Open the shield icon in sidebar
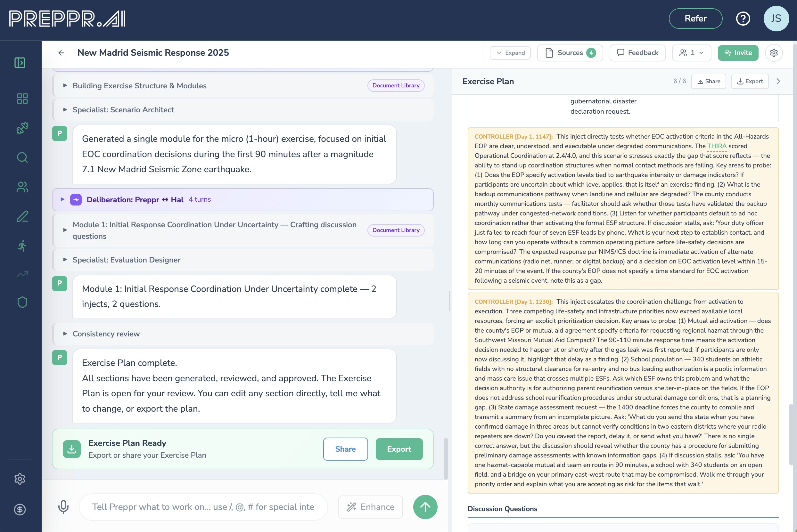Image resolution: width=797 pixels, height=532 pixels. point(22,302)
